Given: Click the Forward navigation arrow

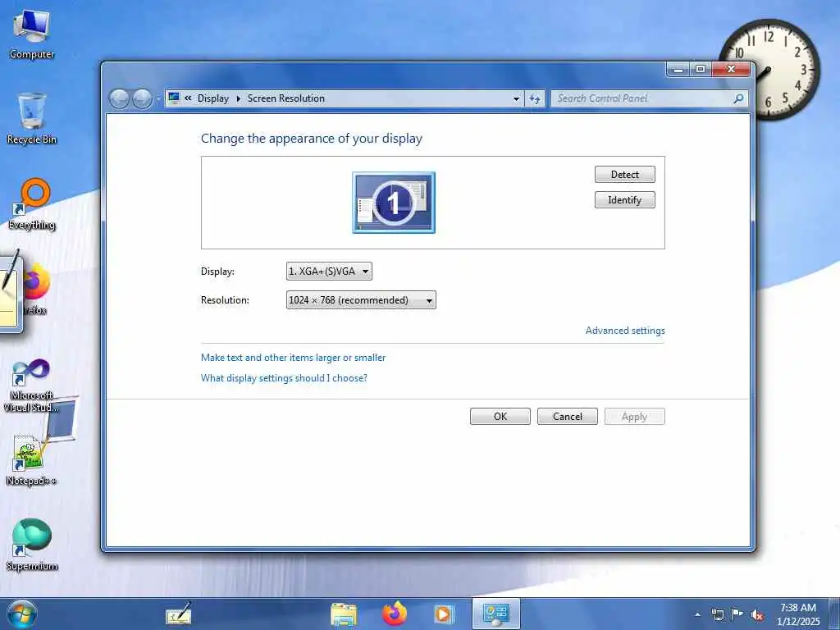Looking at the screenshot, I should coord(142,98).
